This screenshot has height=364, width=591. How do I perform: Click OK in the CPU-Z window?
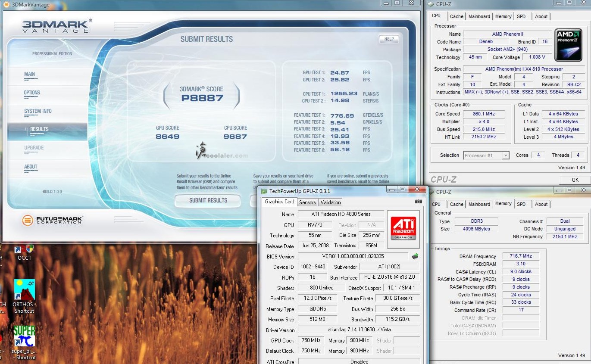575,180
